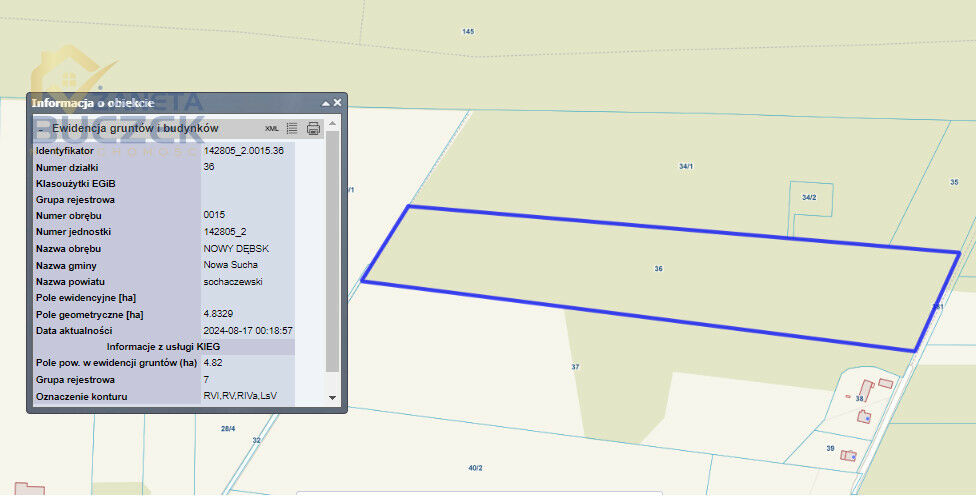Click the XML export icon
The height and width of the screenshot is (496, 976).
tap(272, 129)
